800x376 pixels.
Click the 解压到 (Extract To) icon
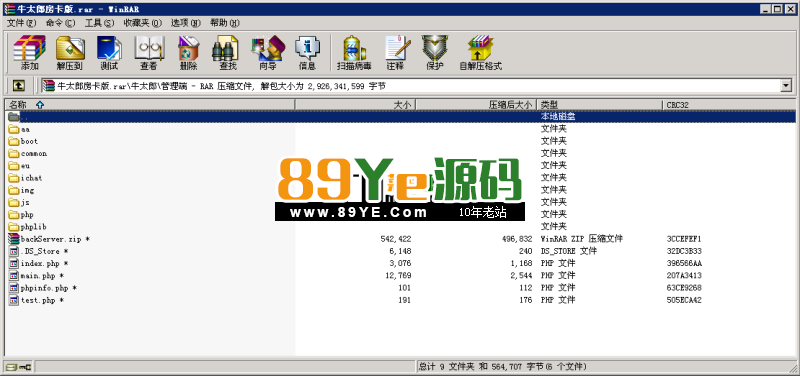click(x=70, y=53)
